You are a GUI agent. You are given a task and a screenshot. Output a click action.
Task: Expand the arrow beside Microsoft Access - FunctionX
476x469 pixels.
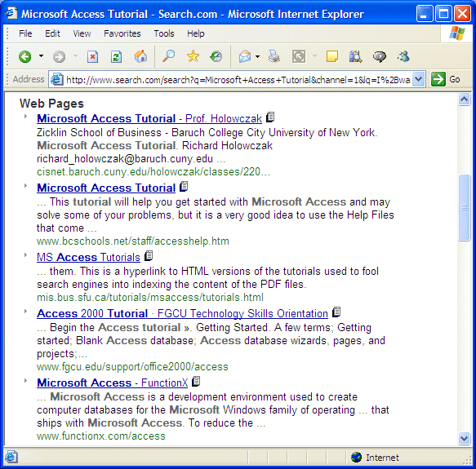click(x=26, y=380)
